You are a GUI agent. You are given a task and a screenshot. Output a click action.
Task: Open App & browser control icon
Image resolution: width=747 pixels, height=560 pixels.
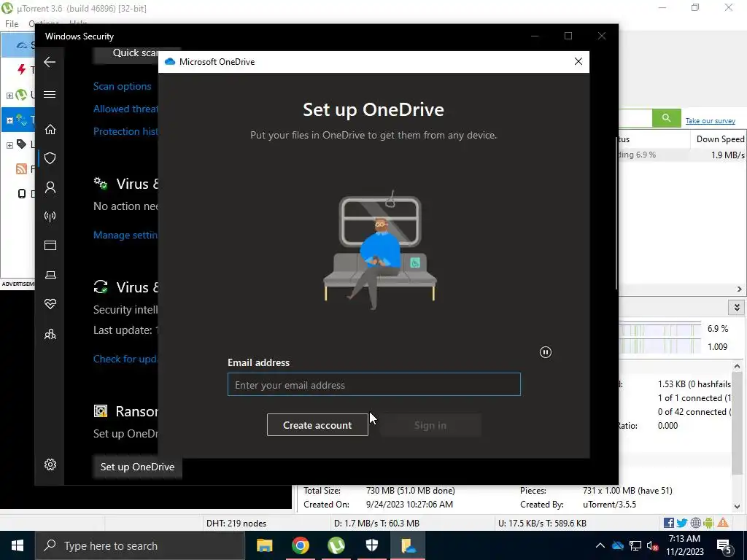point(50,245)
